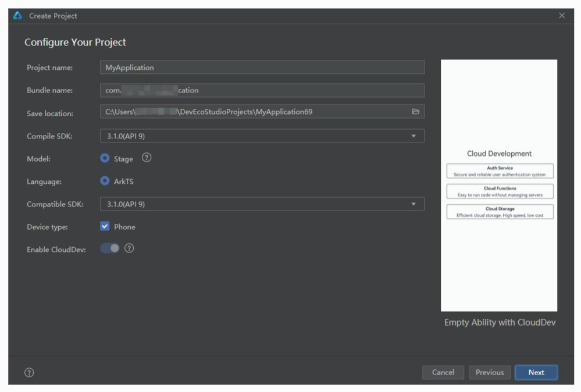Click the Cancel button
The height and width of the screenshot is (392, 581).
pyautogui.click(x=443, y=372)
